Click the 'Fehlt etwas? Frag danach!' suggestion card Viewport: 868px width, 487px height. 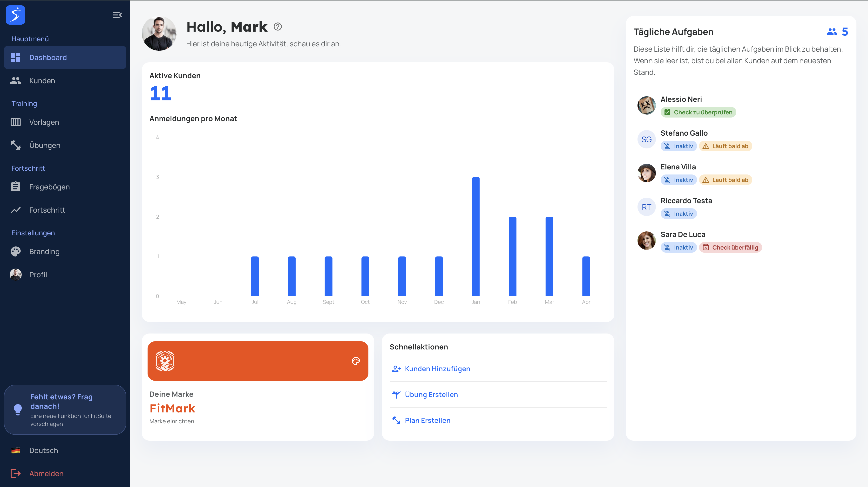(65, 410)
